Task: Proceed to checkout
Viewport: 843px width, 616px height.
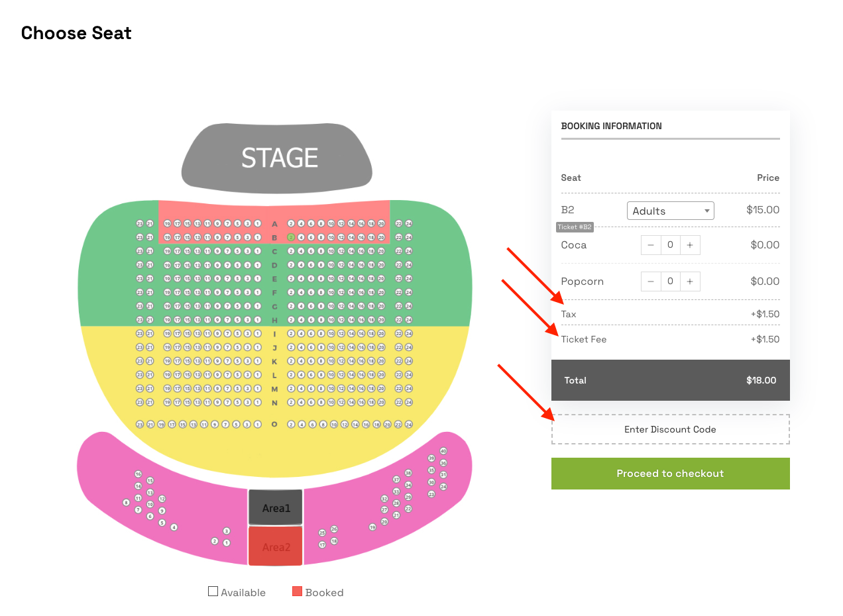Action: tap(671, 474)
